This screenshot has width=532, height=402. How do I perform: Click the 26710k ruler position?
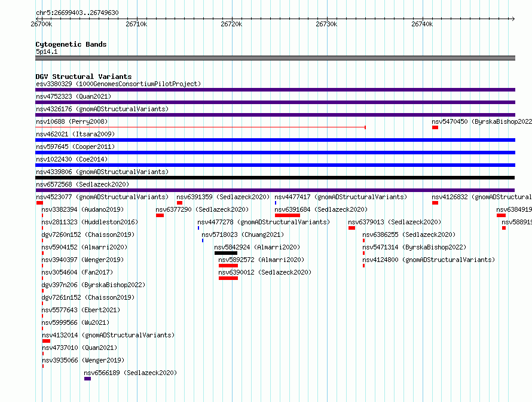point(137,24)
